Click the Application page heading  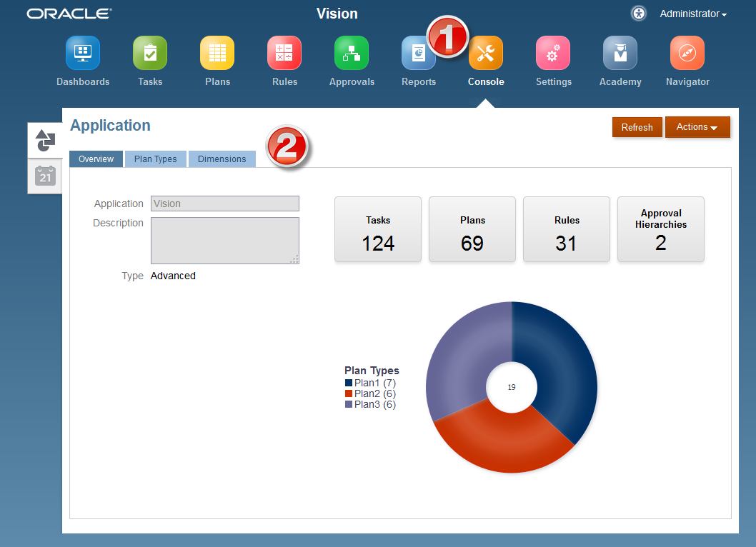pos(111,126)
